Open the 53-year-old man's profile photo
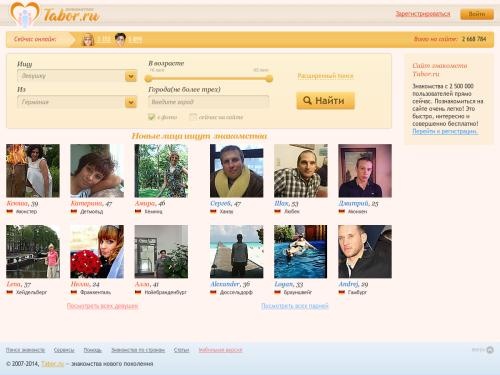This screenshot has width=500, height=375. [301, 171]
